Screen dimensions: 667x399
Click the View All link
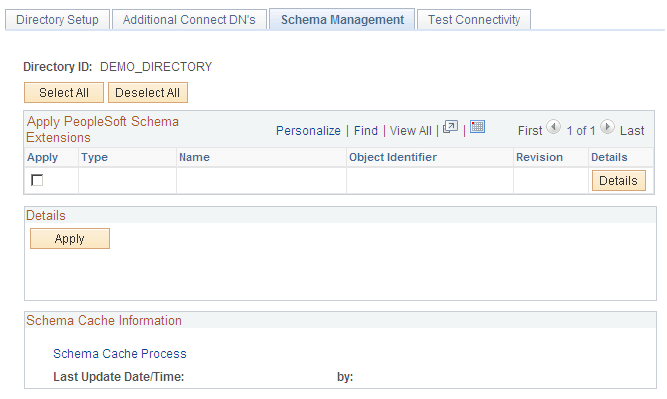(x=410, y=131)
